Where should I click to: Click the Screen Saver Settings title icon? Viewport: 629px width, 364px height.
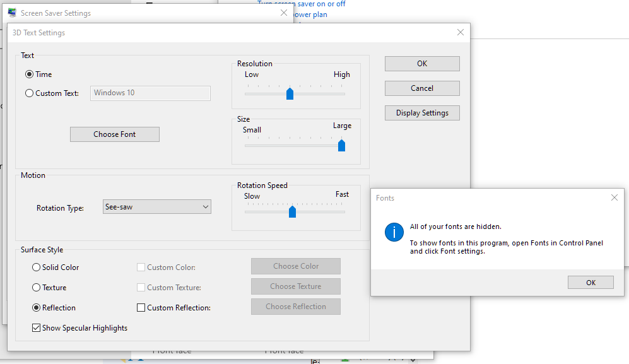(x=12, y=13)
